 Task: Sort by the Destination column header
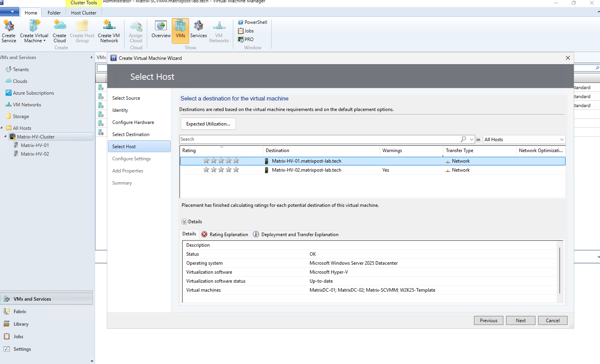[x=321, y=151]
